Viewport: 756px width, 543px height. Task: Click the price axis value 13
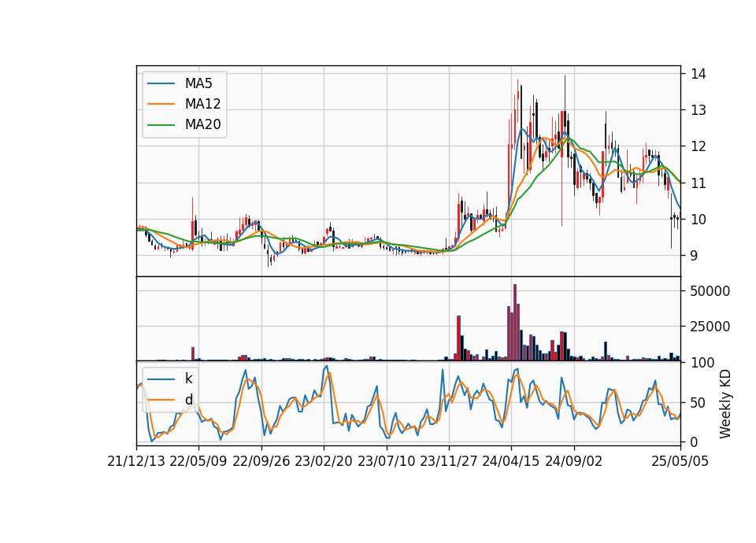699,110
